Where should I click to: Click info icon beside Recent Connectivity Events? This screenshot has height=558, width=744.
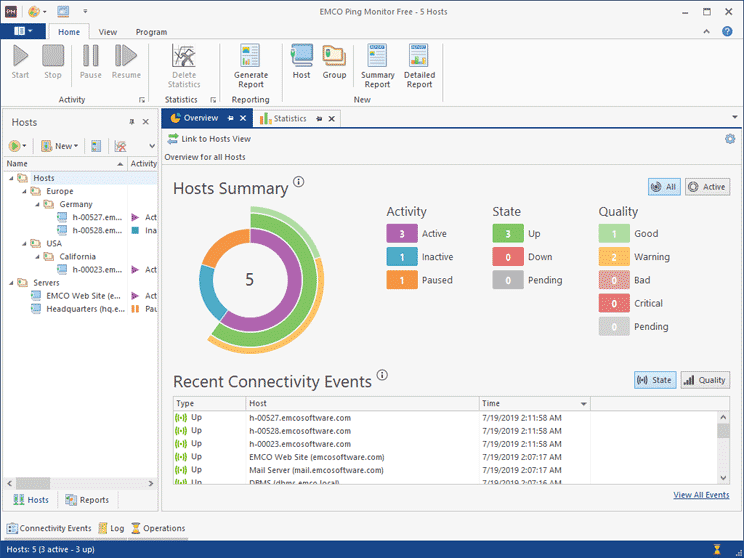(x=382, y=376)
